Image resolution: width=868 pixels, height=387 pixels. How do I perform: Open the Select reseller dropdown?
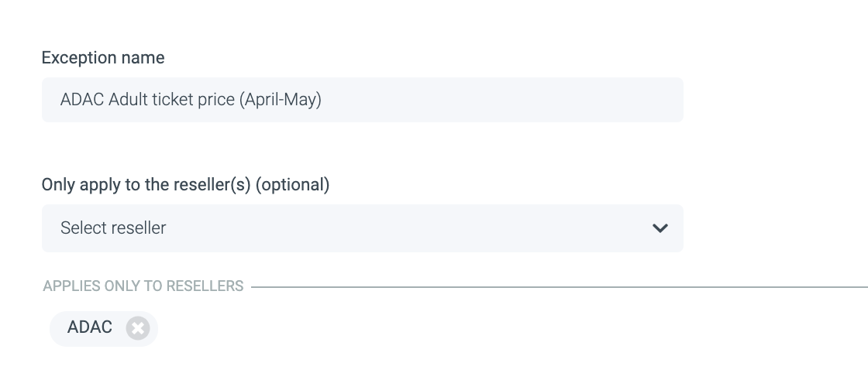point(362,228)
